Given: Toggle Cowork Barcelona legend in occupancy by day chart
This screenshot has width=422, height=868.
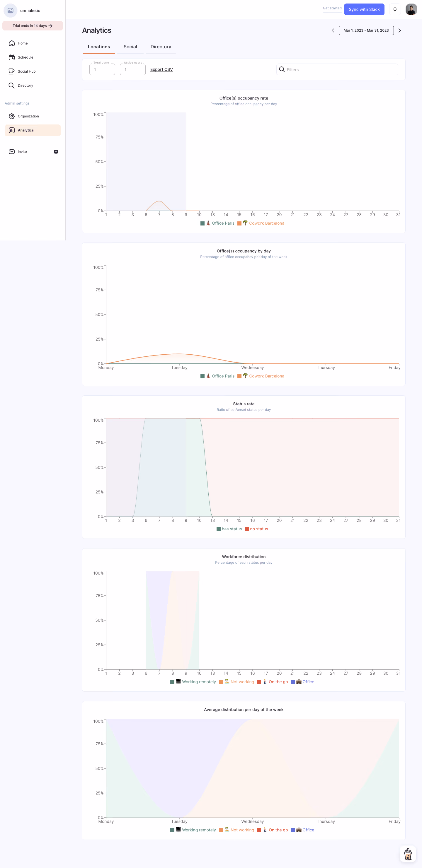Looking at the screenshot, I should pos(261,376).
